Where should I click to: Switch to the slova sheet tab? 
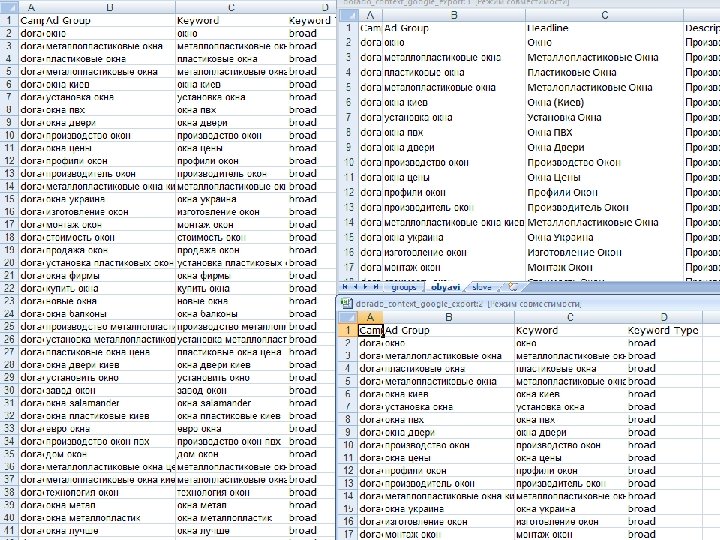[482, 287]
